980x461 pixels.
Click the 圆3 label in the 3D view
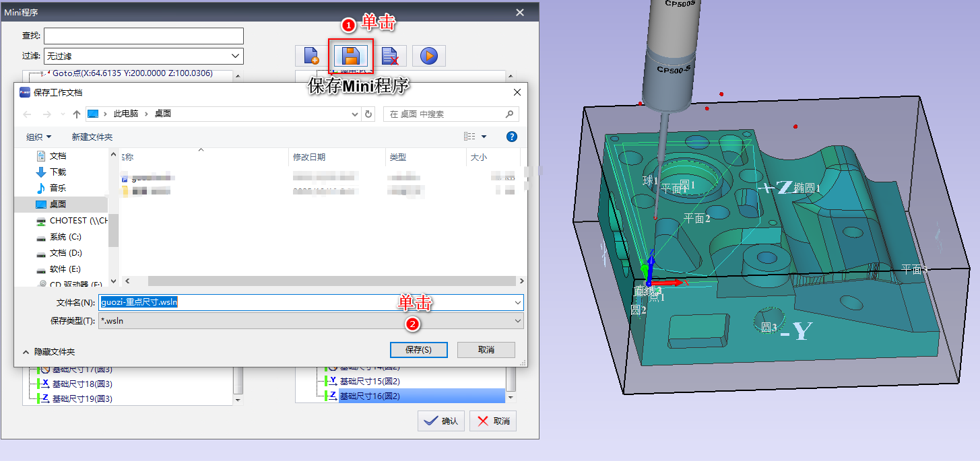[769, 327]
